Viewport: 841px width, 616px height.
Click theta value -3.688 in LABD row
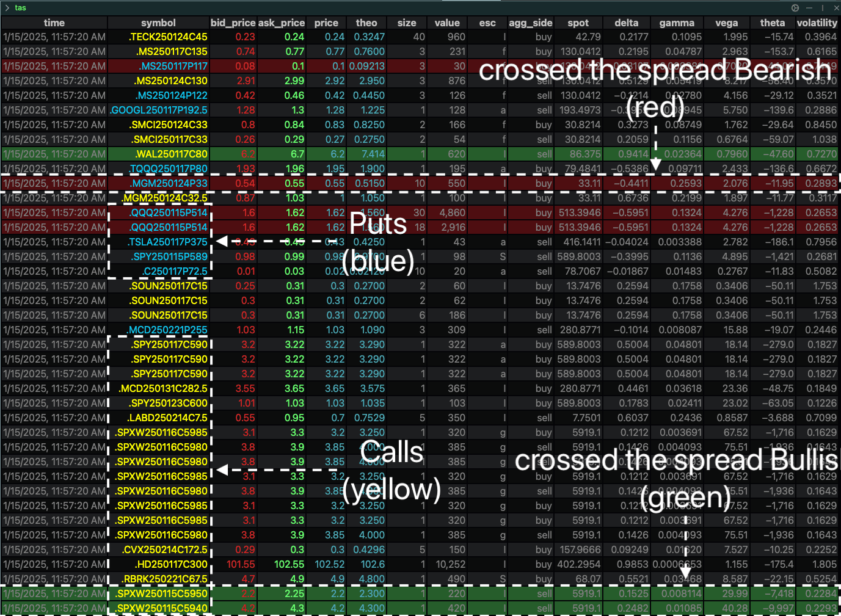pyautogui.click(x=779, y=418)
